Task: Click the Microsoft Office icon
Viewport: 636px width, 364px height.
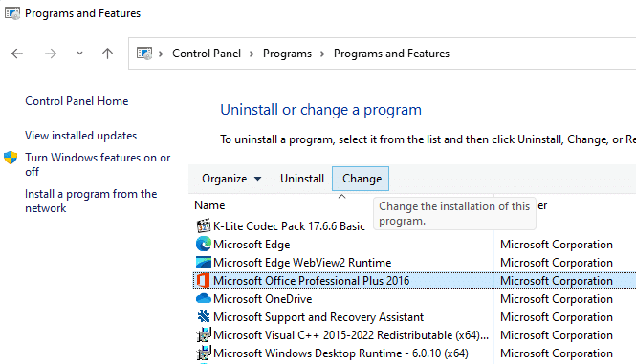Action: click(203, 281)
